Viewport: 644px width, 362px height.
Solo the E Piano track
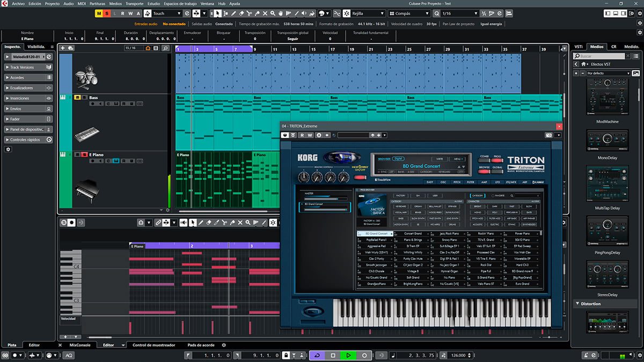coord(84,154)
